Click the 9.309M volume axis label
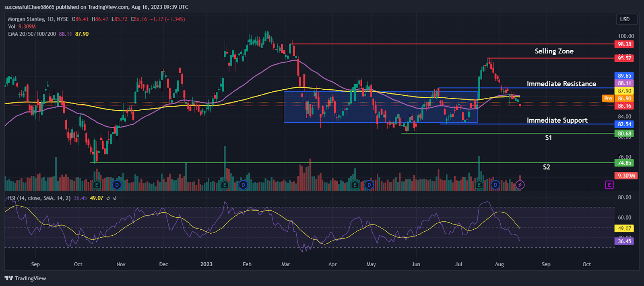This screenshot has width=644, height=286. (626, 176)
